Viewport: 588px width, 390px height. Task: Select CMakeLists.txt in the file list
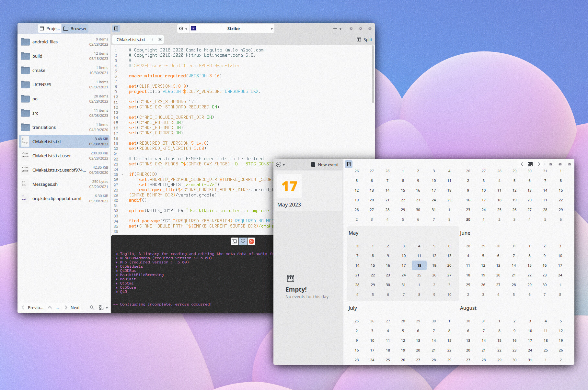pyautogui.click(x=64, y=141)
